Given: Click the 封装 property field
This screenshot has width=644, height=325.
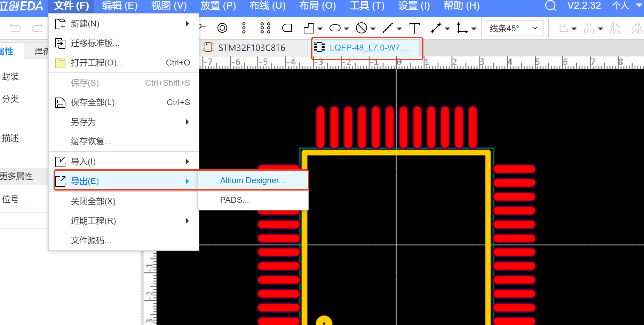Looking at the screenshot, I should tap(10, 77).
